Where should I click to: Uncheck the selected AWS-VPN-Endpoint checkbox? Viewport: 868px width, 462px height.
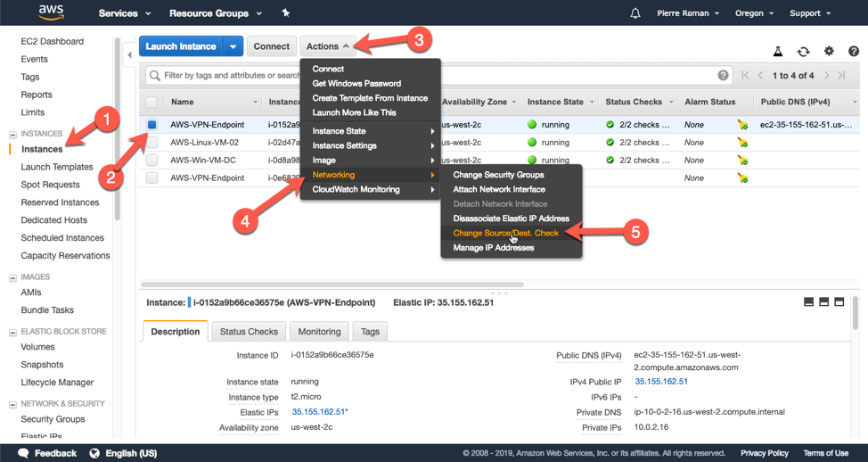click(x=151, y=125)
